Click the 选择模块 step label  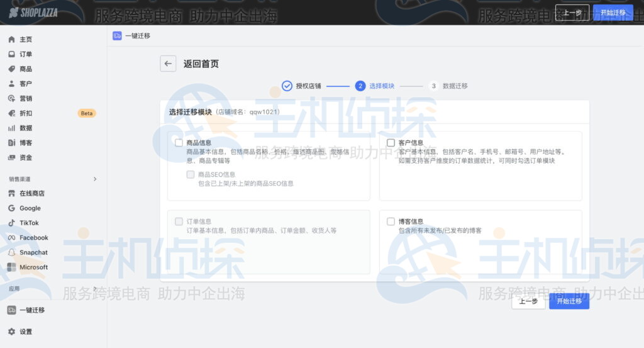click(382, 86)
